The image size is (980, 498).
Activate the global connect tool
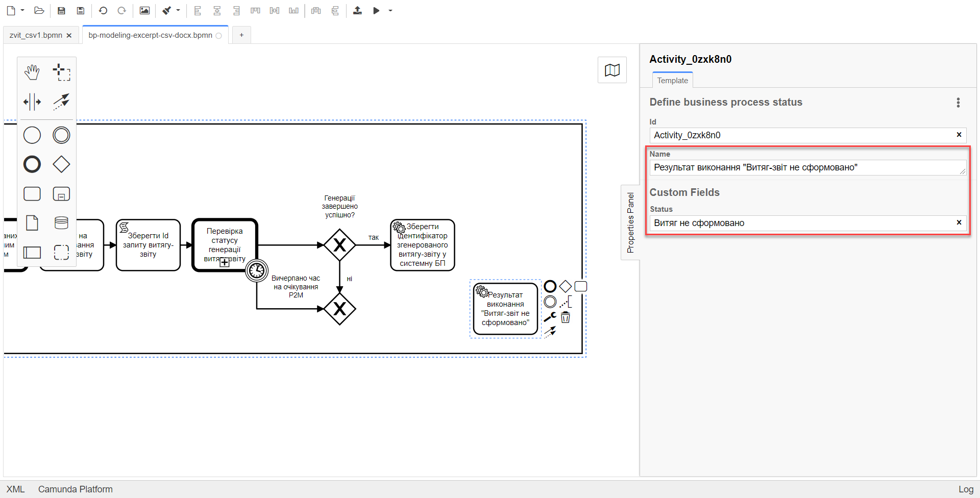61,102
